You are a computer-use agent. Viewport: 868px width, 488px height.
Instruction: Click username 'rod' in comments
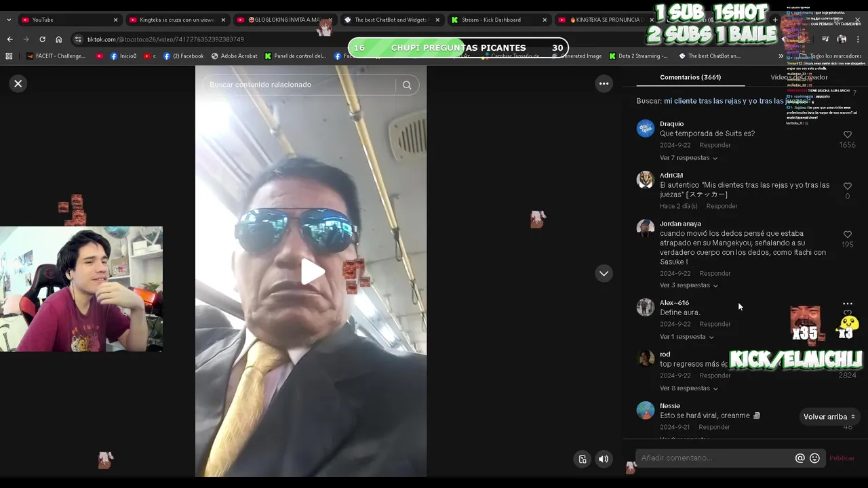[x=665, y=354]
